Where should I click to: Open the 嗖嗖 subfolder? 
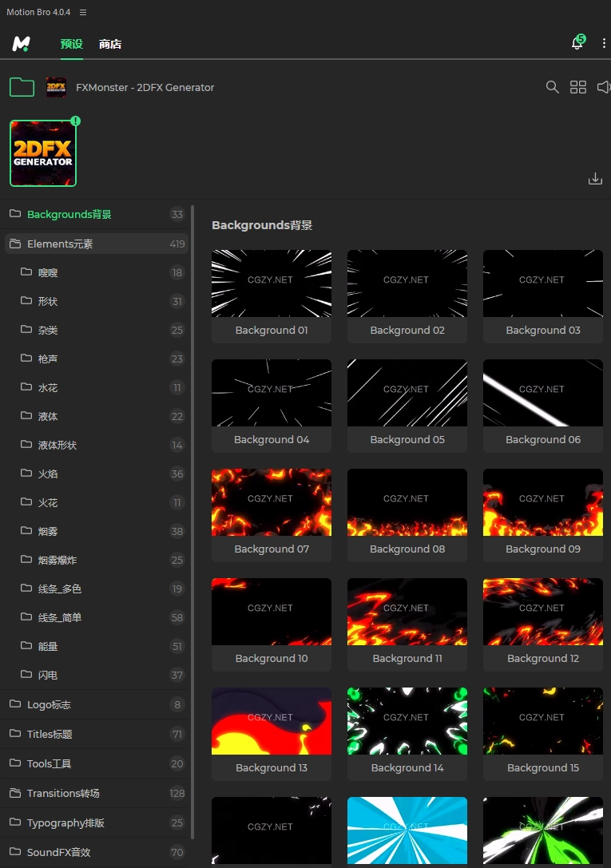[97, 272]
